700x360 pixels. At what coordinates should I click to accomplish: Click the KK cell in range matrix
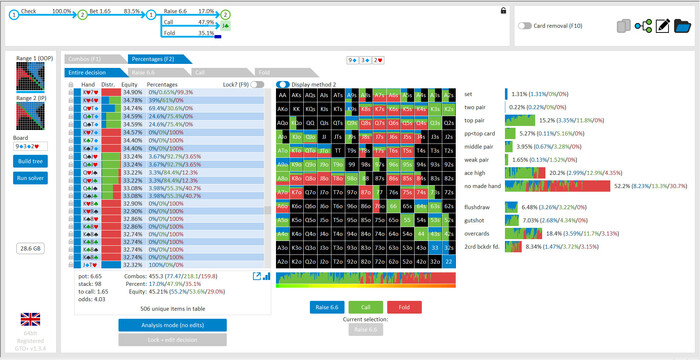pos(296,109)
